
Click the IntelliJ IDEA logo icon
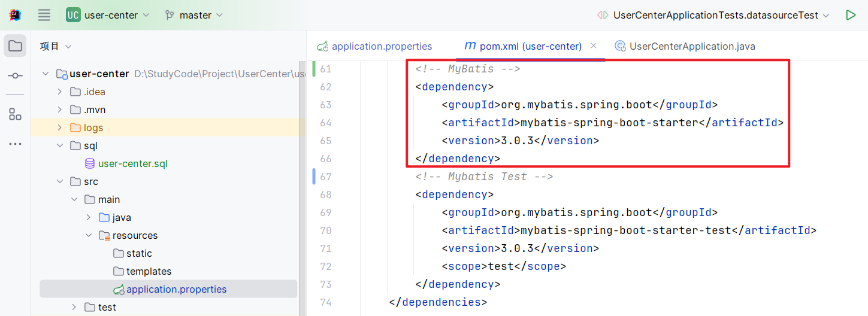pyautogui.click(x=15, y=15)
